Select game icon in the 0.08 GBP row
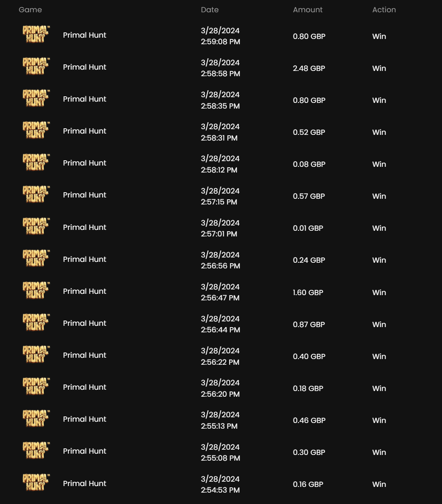 [36, 163]
